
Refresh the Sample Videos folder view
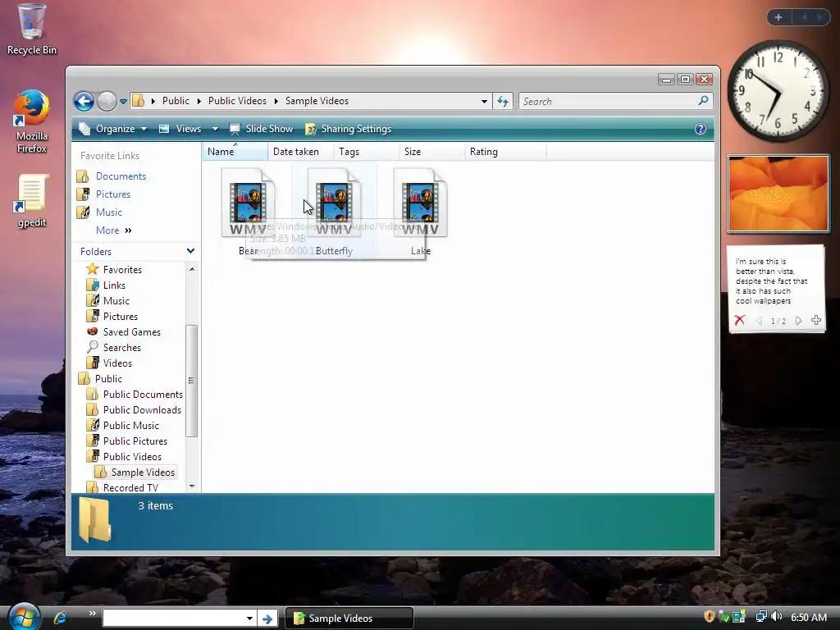[x=503, y=101]
